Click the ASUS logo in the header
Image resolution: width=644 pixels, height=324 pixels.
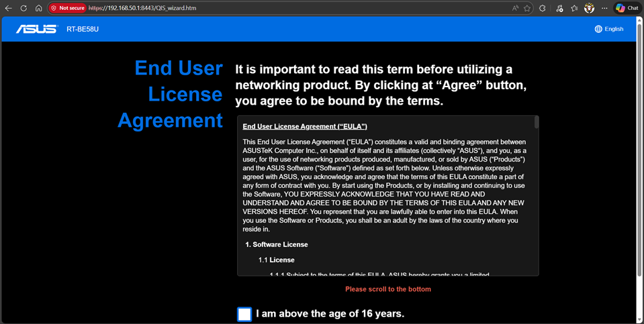(38, 29)
